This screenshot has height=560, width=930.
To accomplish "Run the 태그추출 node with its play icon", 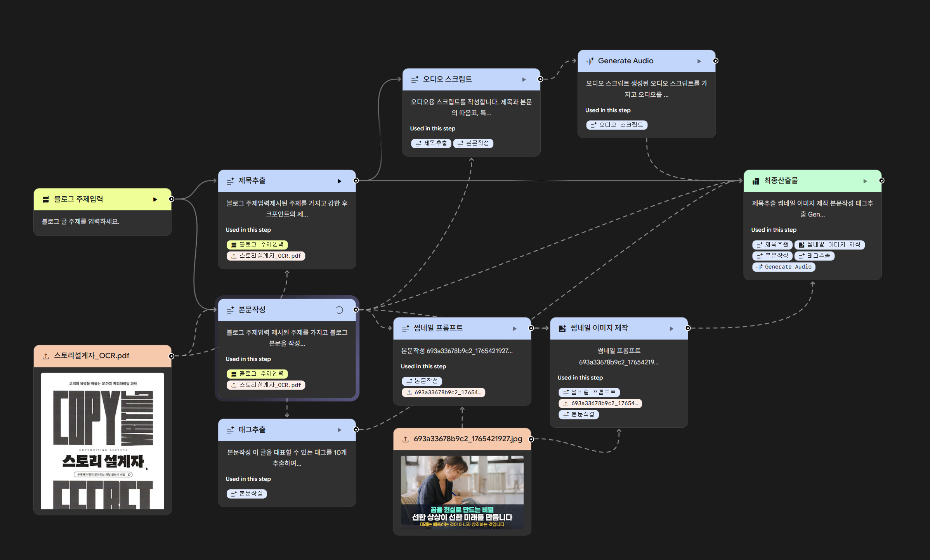I will 339,430.
